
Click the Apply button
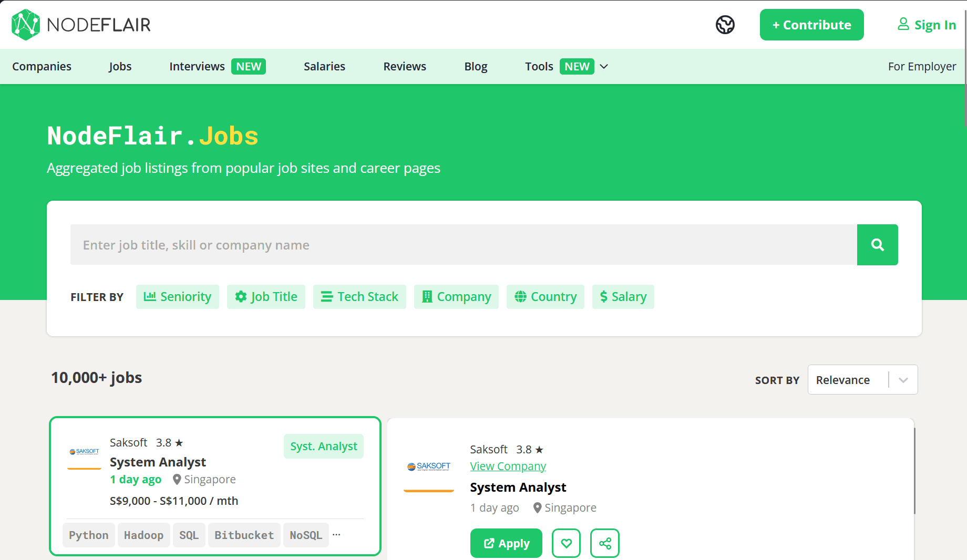coord(506,543)
